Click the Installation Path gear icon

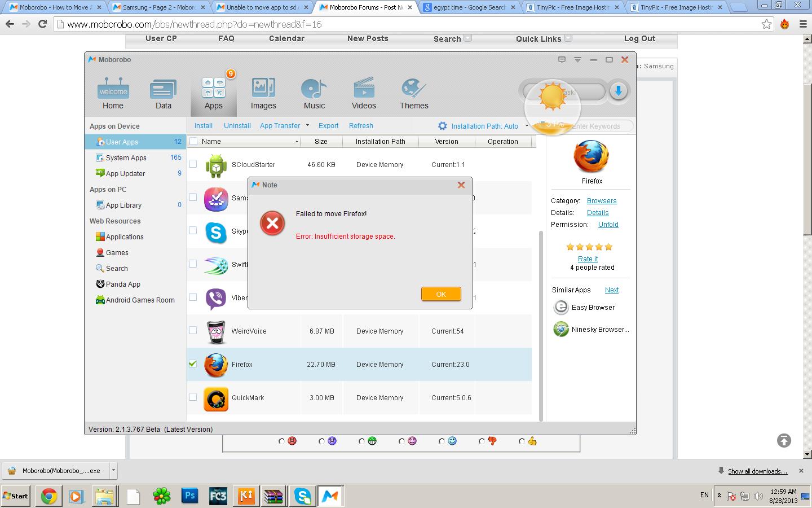[x=443, y=126]
